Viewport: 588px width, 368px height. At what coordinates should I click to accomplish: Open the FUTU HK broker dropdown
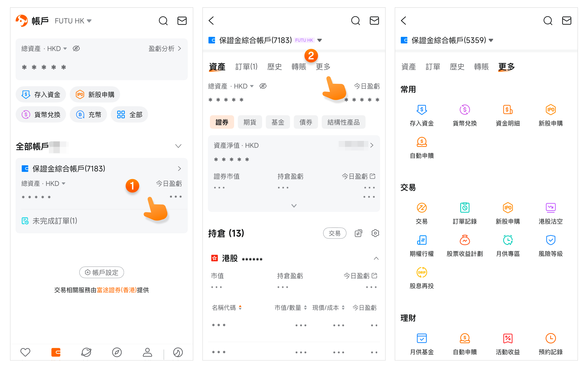[x=73, y=21]
